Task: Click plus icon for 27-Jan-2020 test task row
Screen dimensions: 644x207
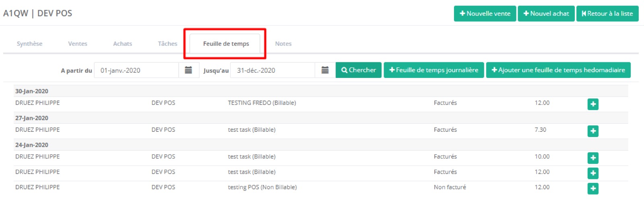Action: pos(593,131)
